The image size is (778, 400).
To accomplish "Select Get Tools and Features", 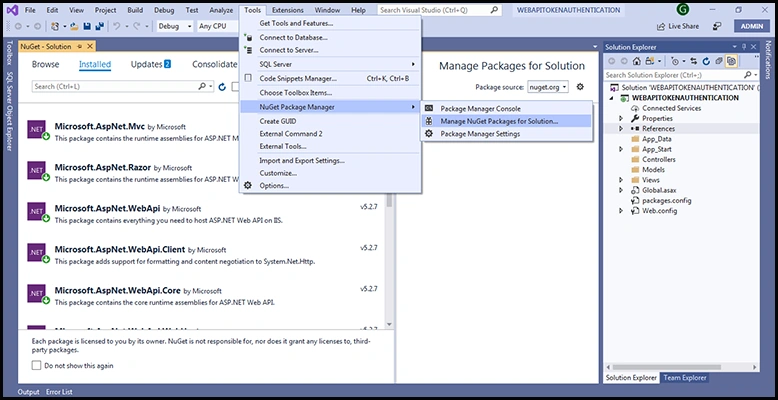I will click(x=330, y=23).
